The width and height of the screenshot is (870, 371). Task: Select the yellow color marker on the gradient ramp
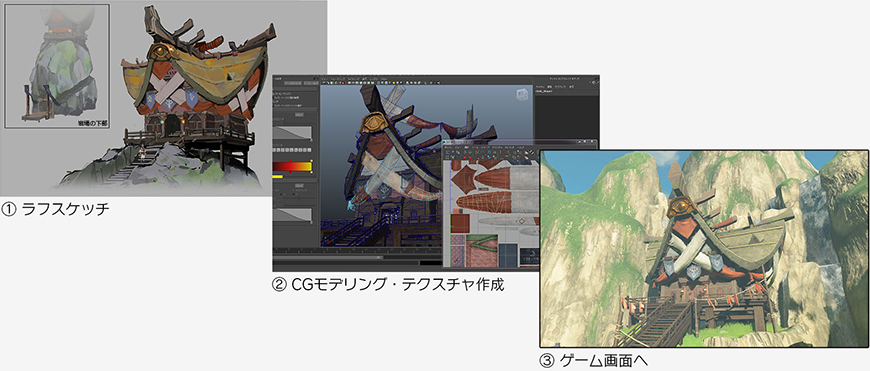click(311, 161)
